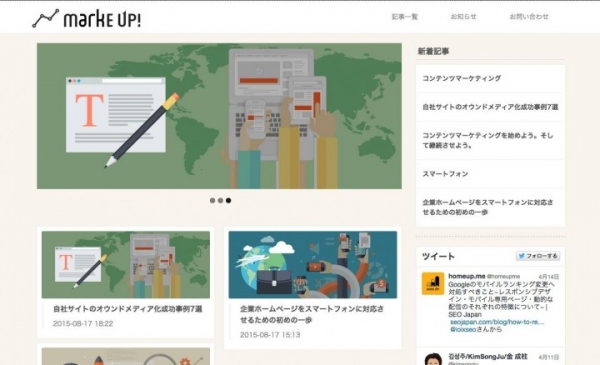Open article card title 企業ホームページをスマートフォンに対応
600x365 pixels.
pos(312,314)
